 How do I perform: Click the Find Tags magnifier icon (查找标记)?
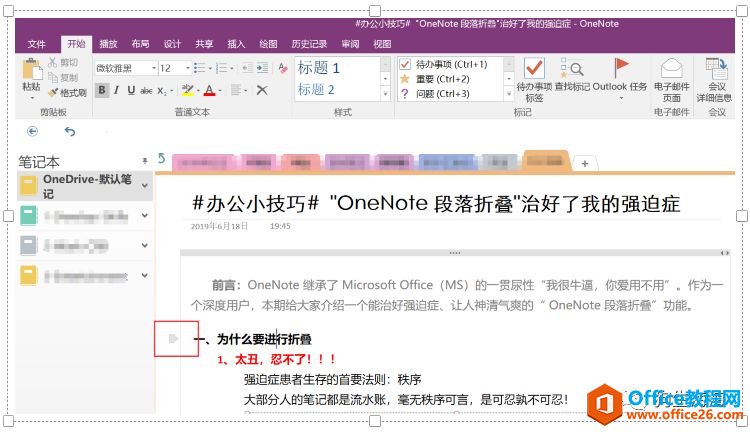pyautogui.click(x=572, y=68)
